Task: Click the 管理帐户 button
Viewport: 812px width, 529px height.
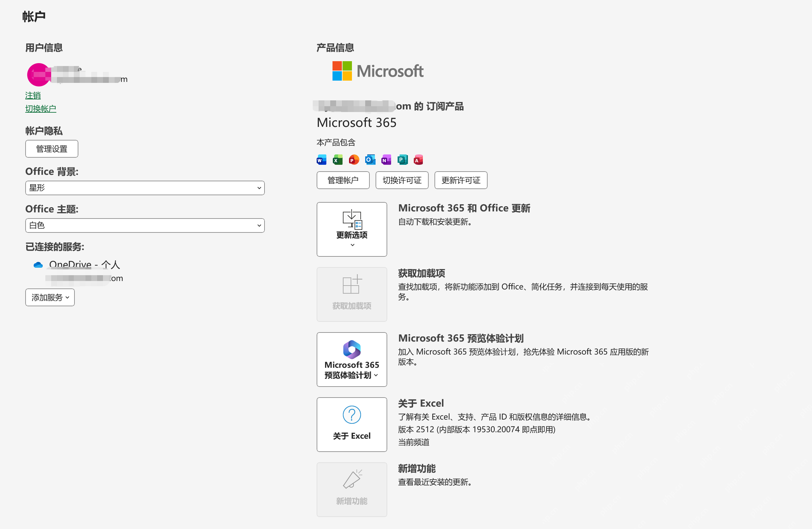Action: pos(343,180)
